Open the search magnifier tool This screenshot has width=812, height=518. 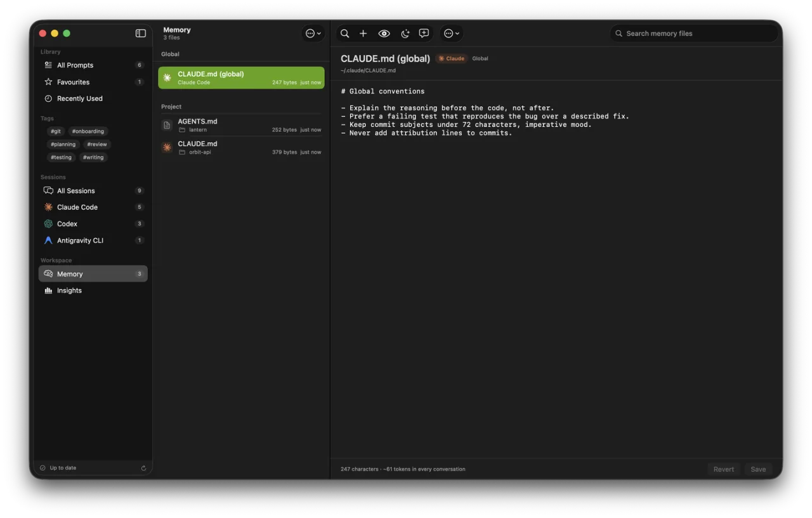pyautogui.click(x=344, y=33)
